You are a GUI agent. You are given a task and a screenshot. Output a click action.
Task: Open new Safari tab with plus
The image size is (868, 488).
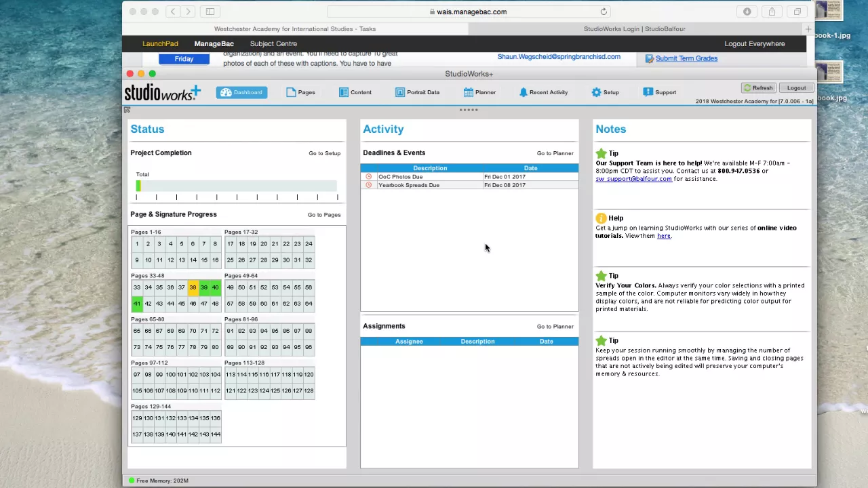click(808, 29)
